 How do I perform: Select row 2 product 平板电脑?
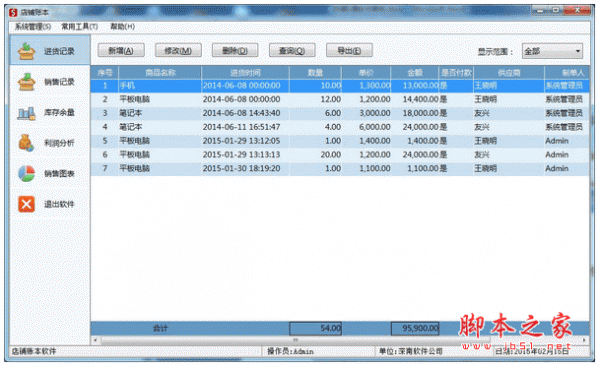pyautogui.click(x=134, y=99)
